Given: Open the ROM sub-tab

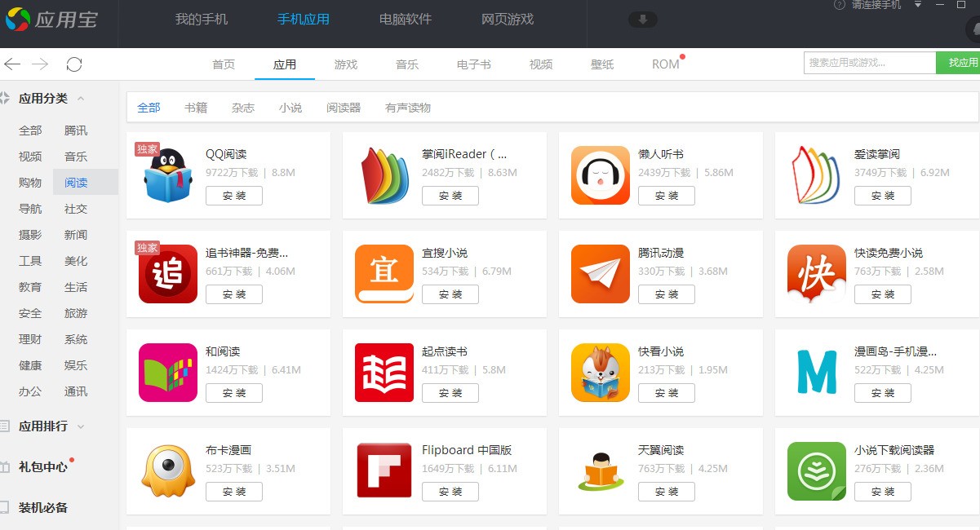Looking at the screenshot, I should (x=666, y=64).
